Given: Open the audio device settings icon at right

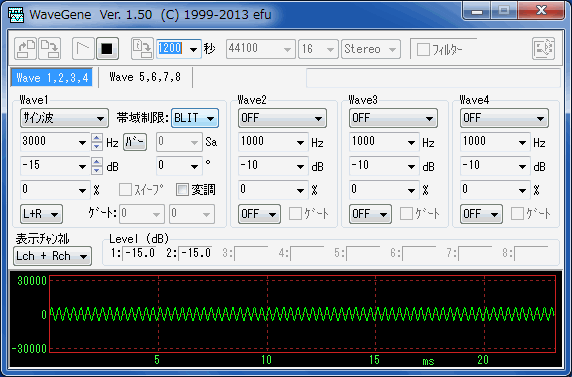Looking at the screenshot, I should tap(543, 49).
